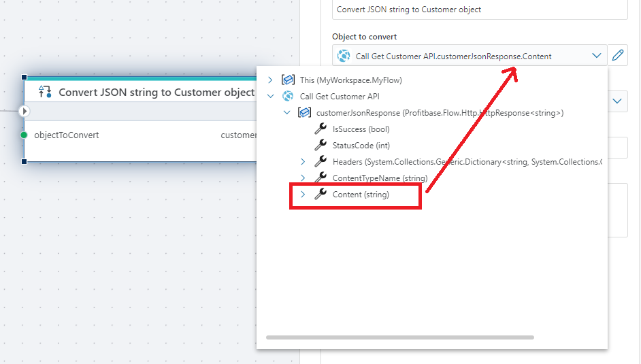Click the green objectToConvert input port
This screenshot has height=364, width=641.
point(25,135)
